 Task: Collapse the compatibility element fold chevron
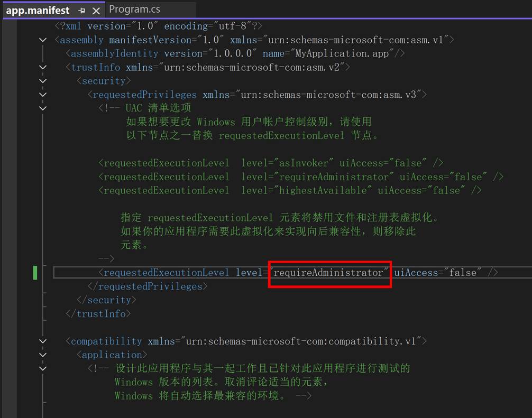point(43,341)
